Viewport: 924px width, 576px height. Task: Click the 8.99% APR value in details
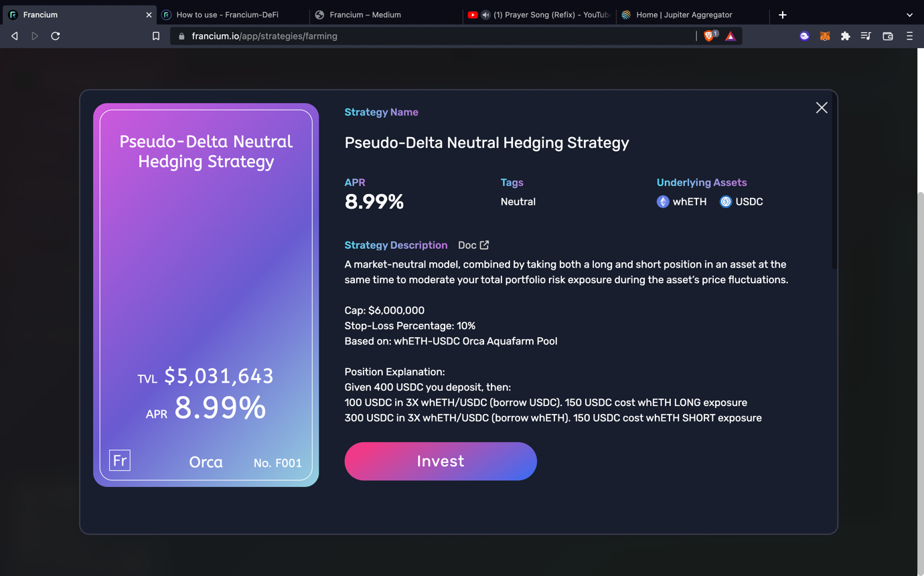(x=374, y=201)
